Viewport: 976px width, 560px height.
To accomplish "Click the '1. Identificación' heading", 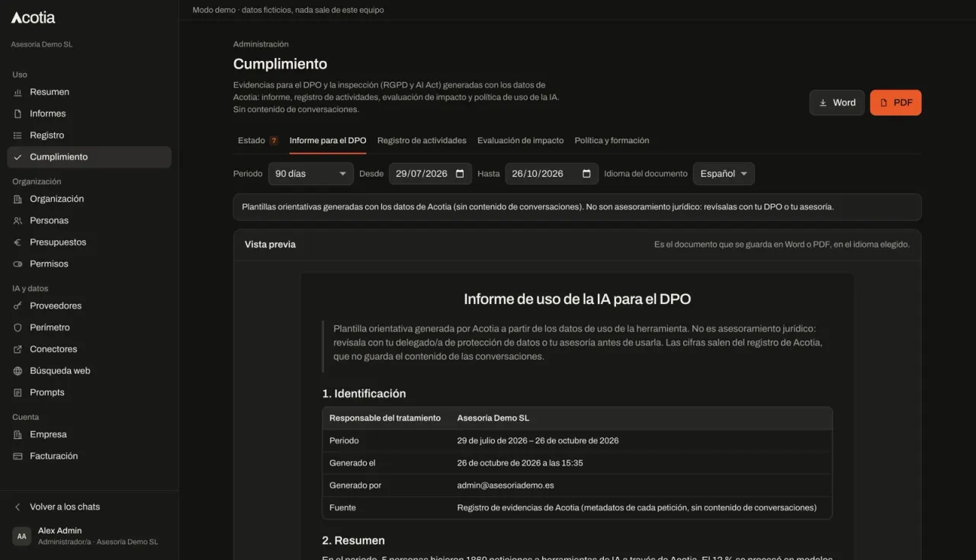I will [x=364, y=394].
